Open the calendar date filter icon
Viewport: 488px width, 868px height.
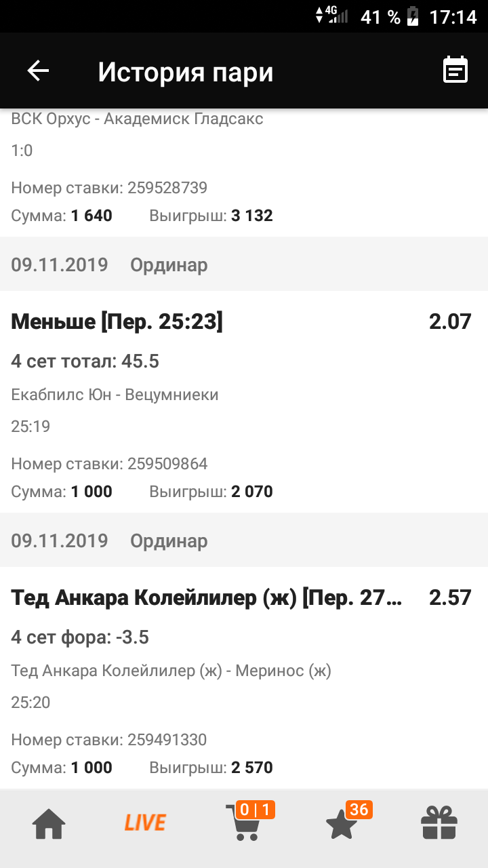pyautogui.click(x=455, y=71)
